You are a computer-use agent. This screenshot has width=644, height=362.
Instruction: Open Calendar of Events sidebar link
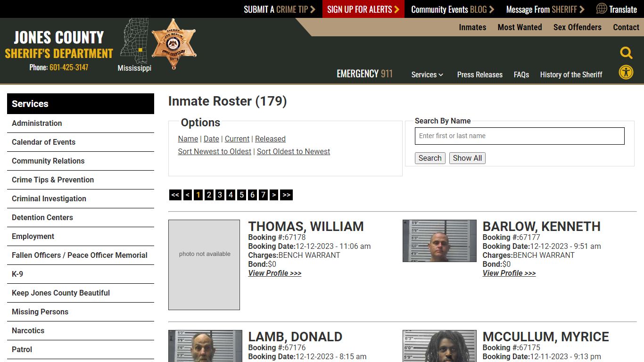(81, 142)
